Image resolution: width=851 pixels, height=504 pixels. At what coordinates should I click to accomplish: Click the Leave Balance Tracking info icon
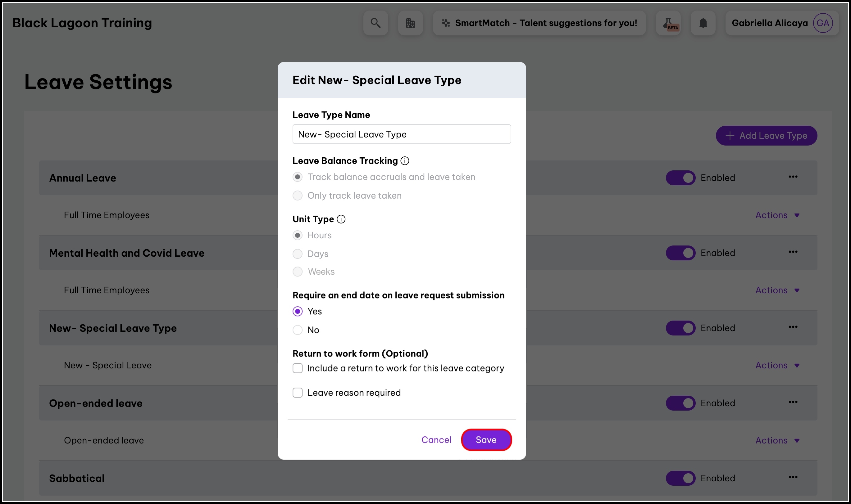pyautogui.click(x=405, y=161)
